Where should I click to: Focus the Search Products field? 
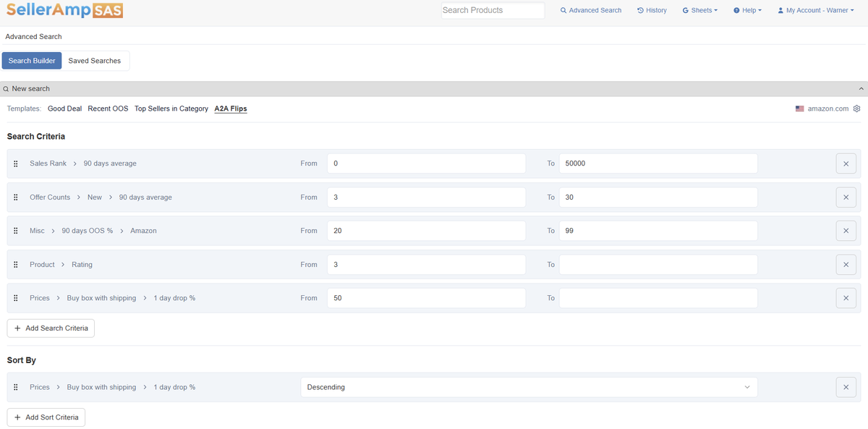tap(493, 10)
